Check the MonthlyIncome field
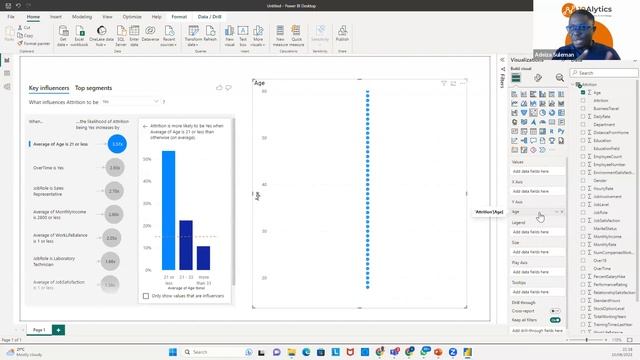Screen dimensions: 640x360 [x=583, y=236]
